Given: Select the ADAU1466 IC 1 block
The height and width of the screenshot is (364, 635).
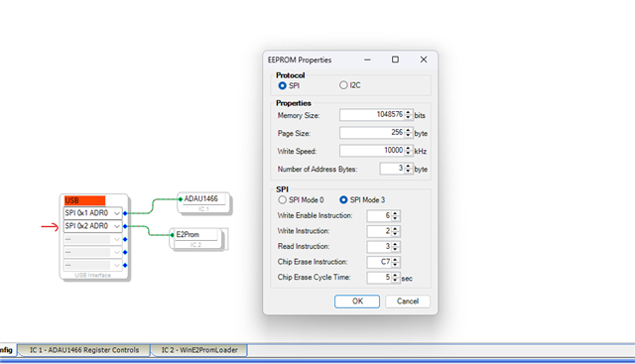Looking at the screenshot, I should pos(203,203).
